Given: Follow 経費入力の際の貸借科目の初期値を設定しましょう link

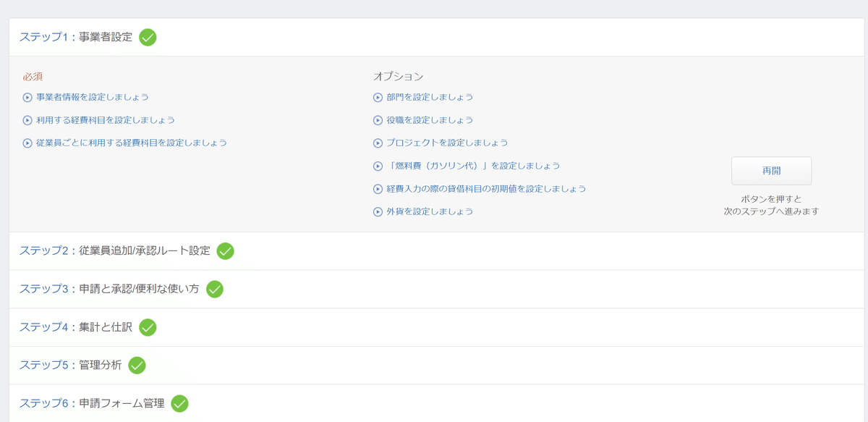Looking at the screenshot, I should (x=486, y=189).
